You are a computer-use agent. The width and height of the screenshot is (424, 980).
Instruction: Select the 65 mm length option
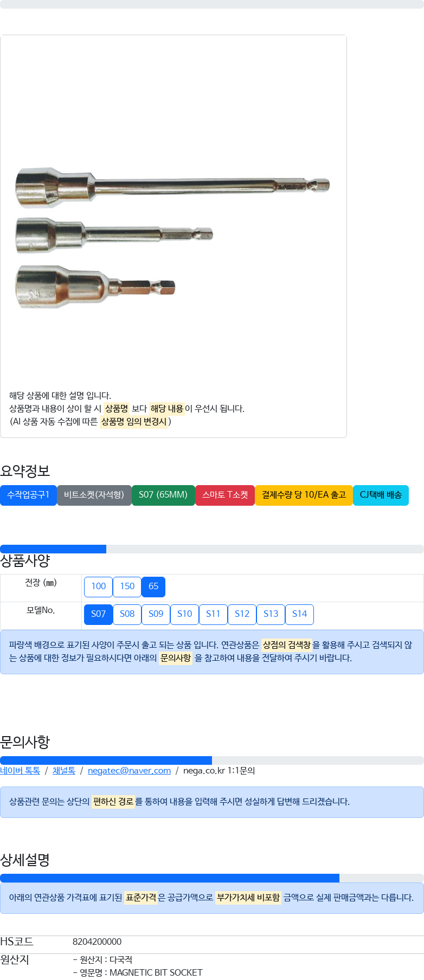pyautogui.click(x=153, y=586)
